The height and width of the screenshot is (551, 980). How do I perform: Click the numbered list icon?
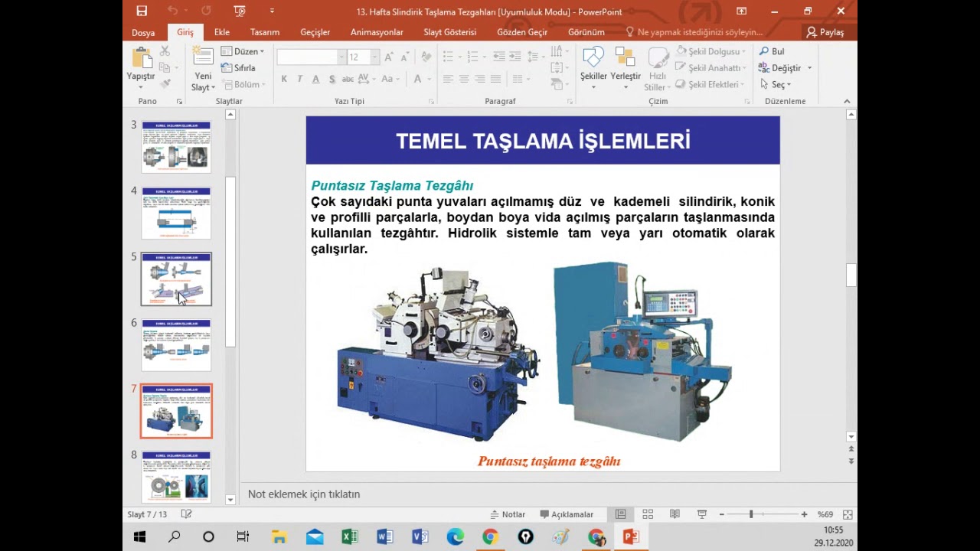(472, 57)
